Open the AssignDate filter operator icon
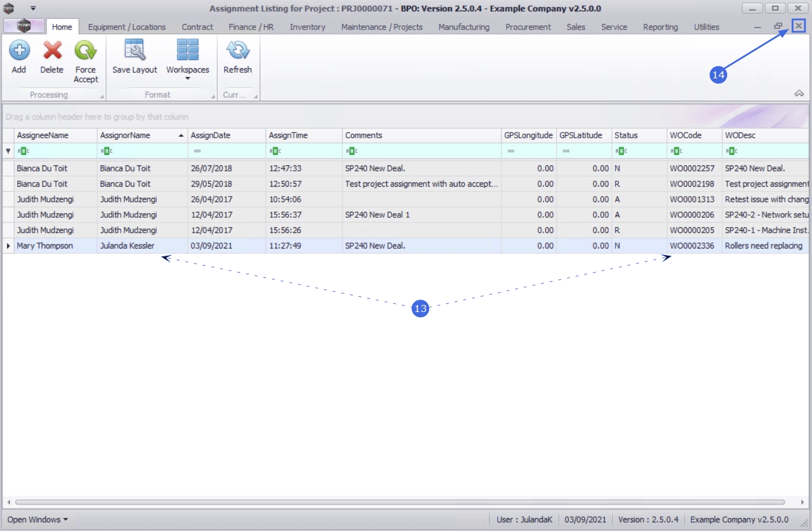 tap(197, 151)
